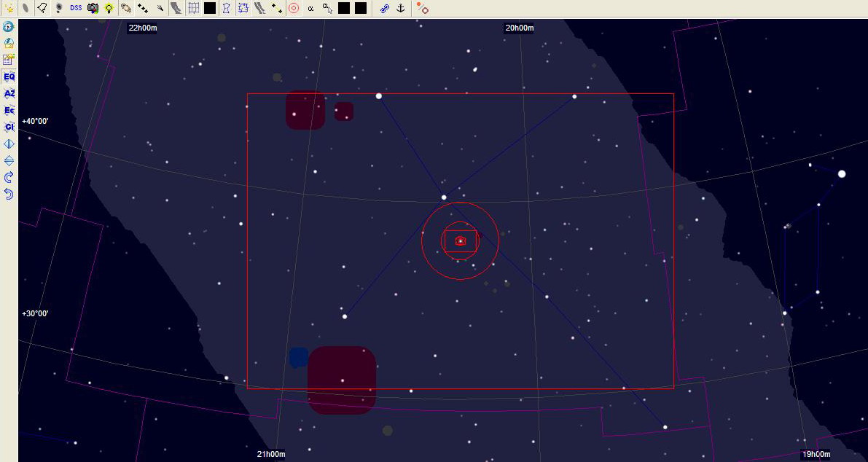Toggle the show nebulae galaxy icon

click(26, 8)
